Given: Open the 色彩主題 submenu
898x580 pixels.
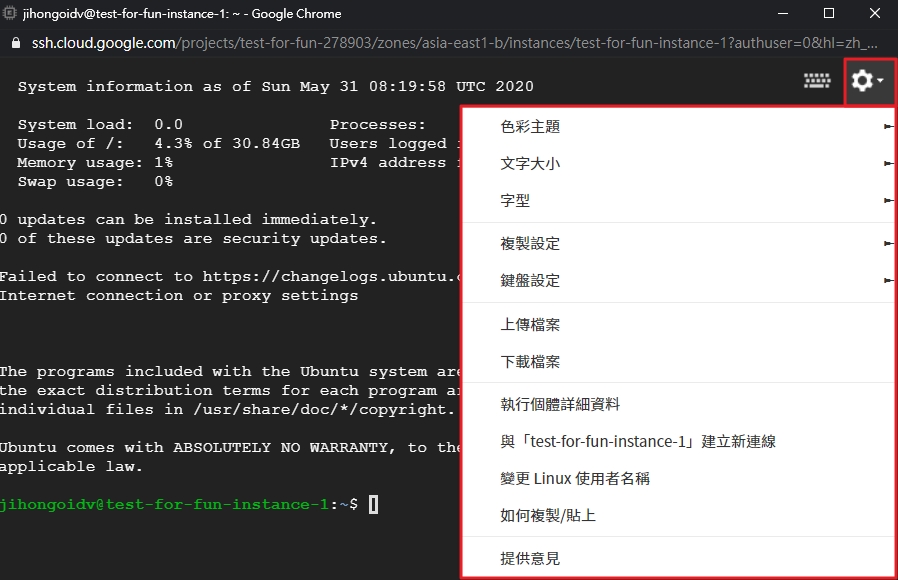Looking at the screenshot, I should pyautogui.click(x=679, y=127).
